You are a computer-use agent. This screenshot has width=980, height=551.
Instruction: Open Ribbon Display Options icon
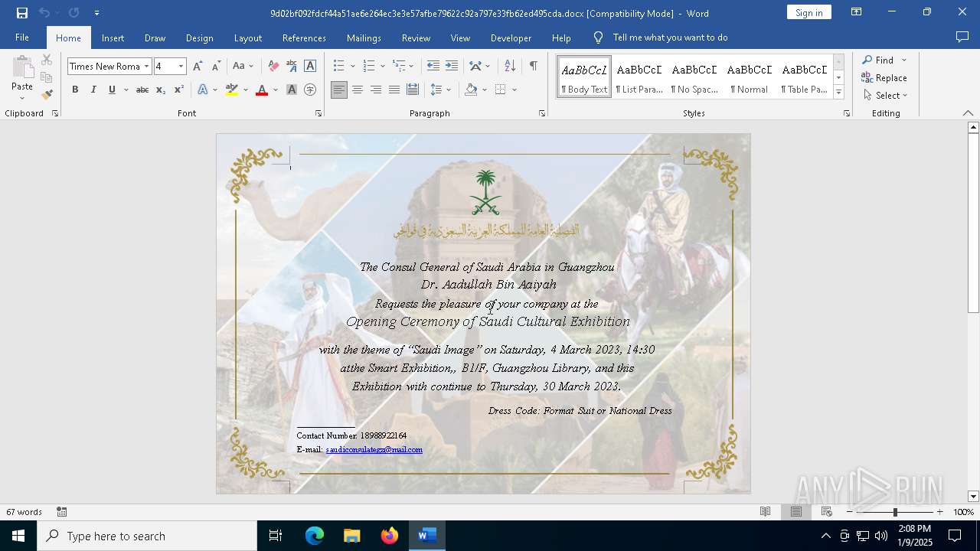(x=857, y=12)
